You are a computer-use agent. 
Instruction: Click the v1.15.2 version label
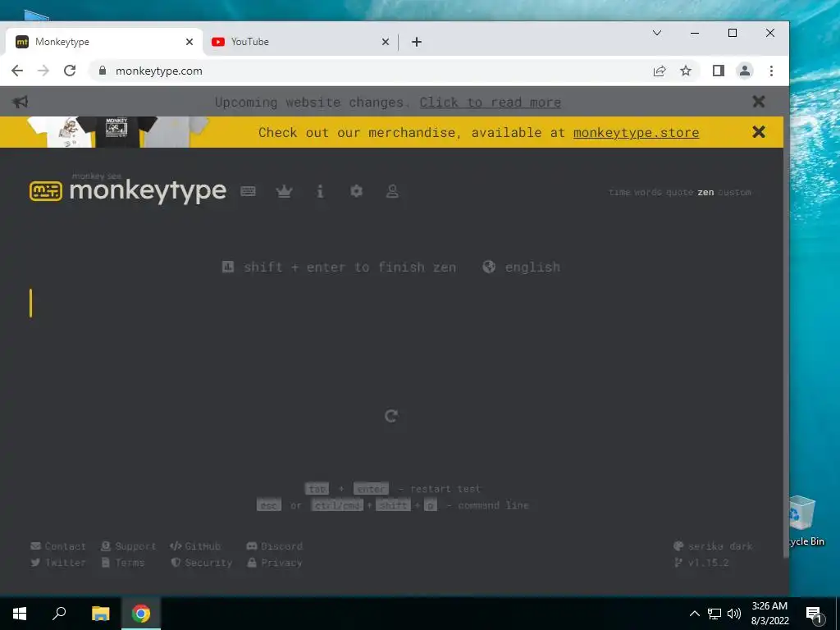point(701,563)
